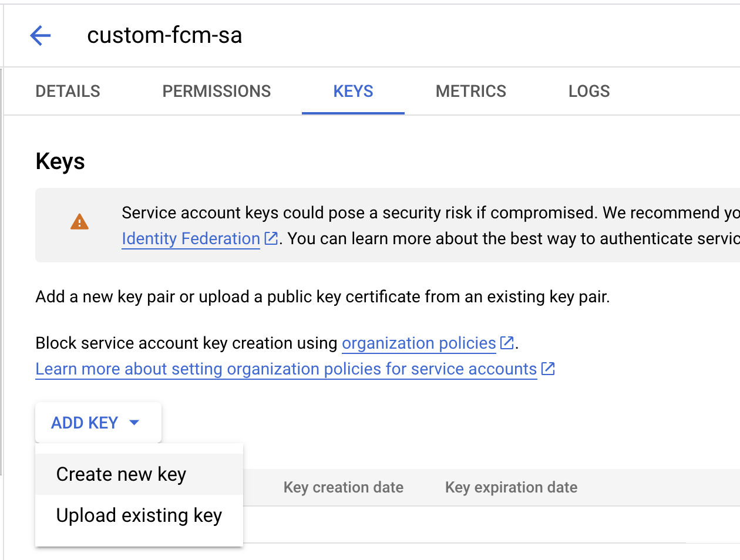Click the Key expiration date column header

[510, 487]
